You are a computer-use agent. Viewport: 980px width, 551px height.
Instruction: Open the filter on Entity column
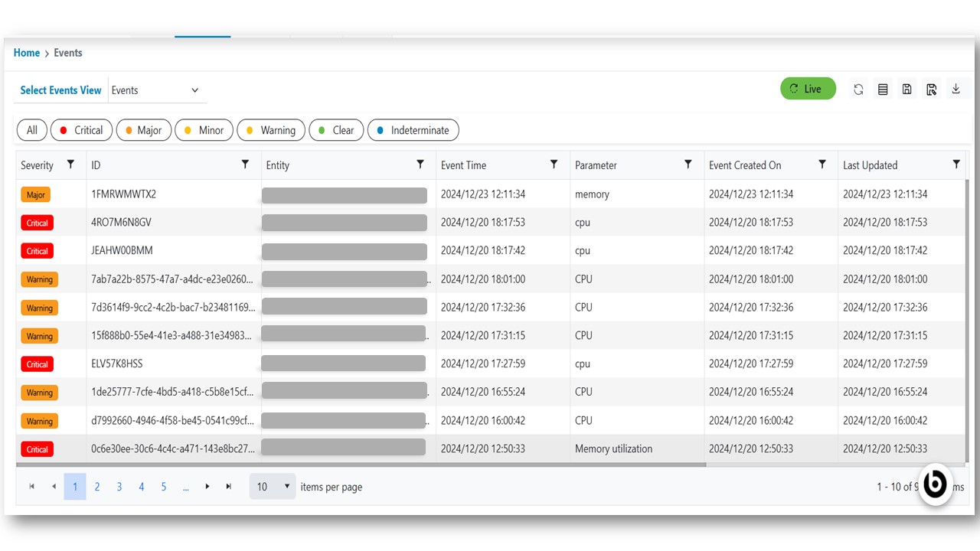pos(420,165)
